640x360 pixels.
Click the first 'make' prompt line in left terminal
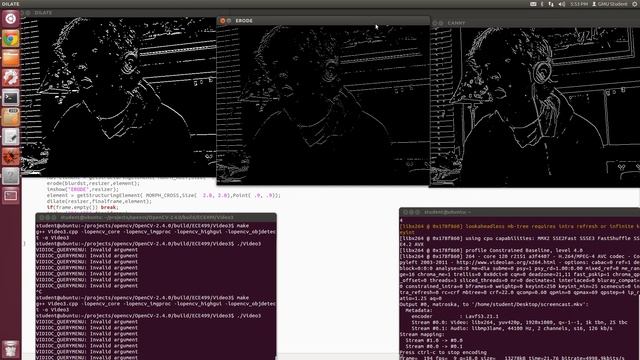point(142,226)
